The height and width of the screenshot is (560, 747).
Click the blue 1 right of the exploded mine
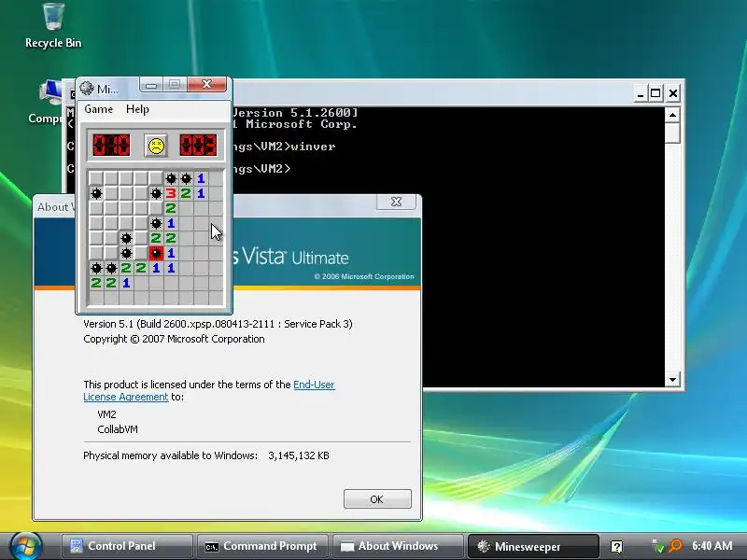[171, 253]
